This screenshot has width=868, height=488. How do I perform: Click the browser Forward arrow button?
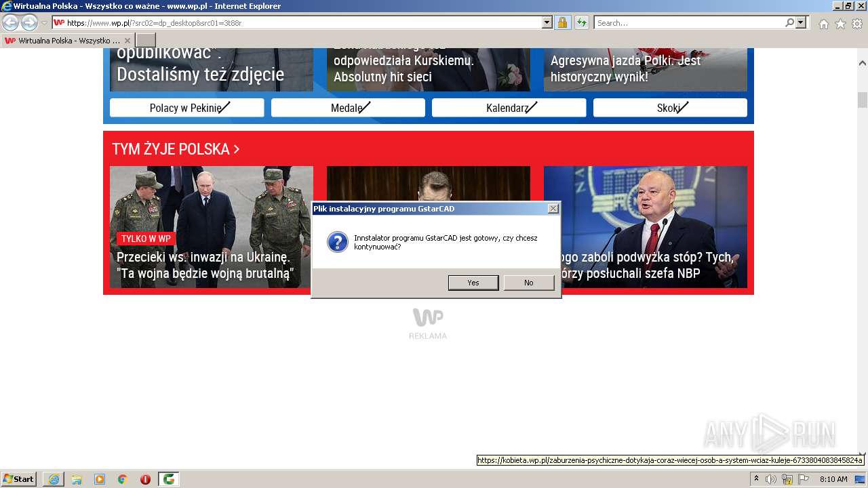[29, 23]
